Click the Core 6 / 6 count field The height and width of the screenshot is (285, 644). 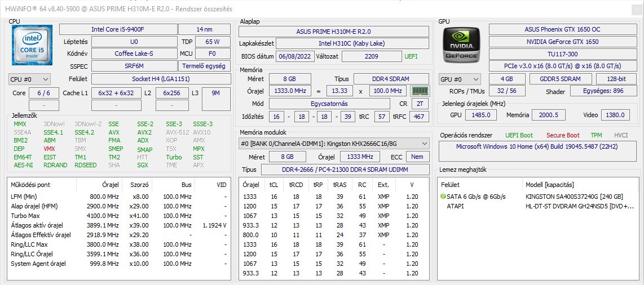point(44,93)
